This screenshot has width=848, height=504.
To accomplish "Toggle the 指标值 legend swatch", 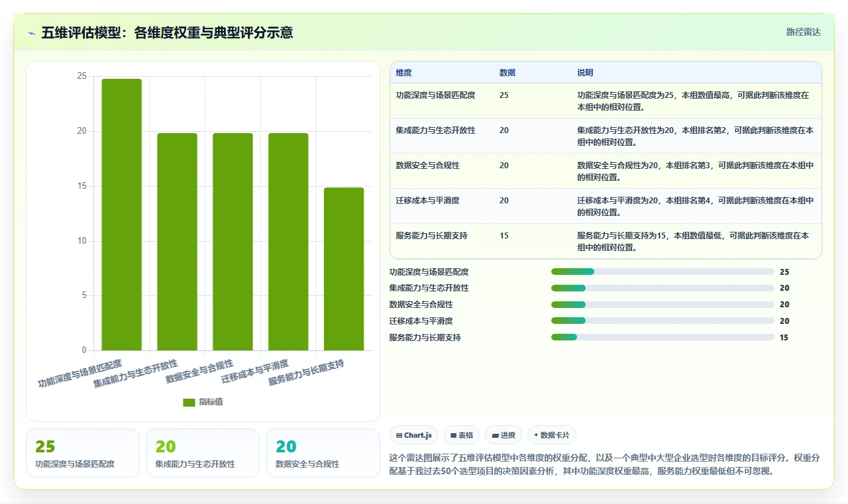I will pyautogui.click(x=189, y=402).
